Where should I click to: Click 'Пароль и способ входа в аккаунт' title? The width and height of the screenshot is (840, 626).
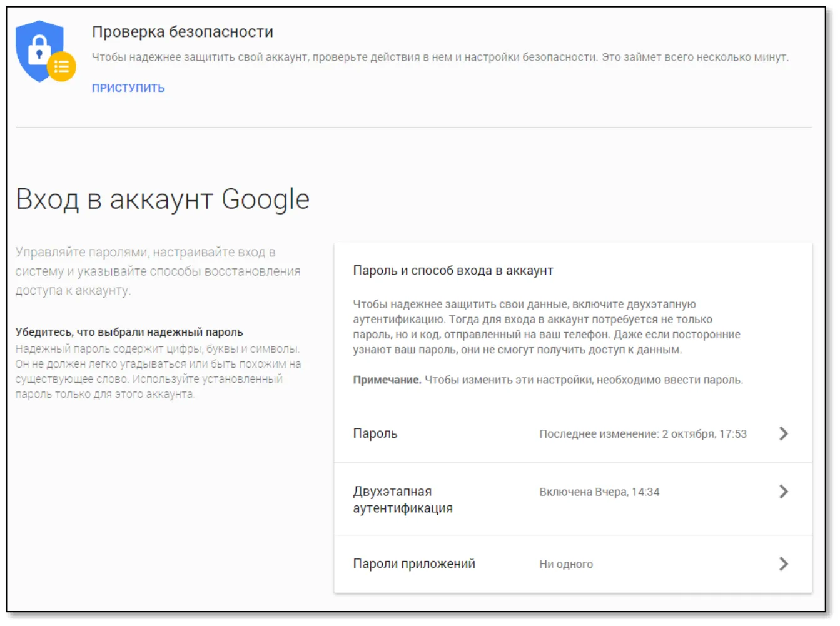[x=453, y=270]
